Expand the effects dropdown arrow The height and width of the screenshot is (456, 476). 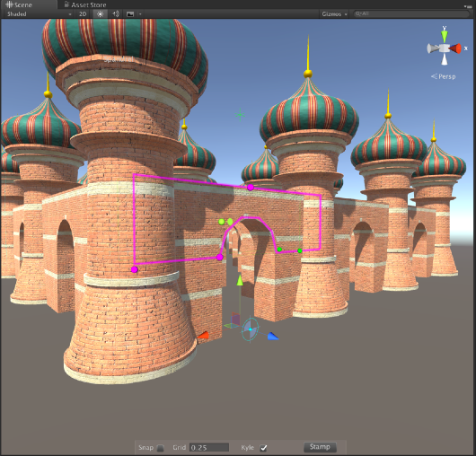(140, 14)
